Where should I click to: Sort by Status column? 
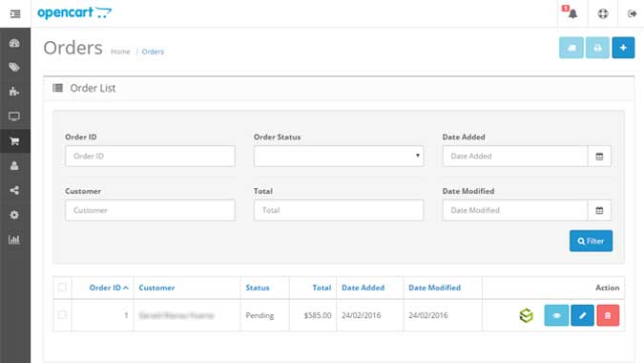[258, 288]
